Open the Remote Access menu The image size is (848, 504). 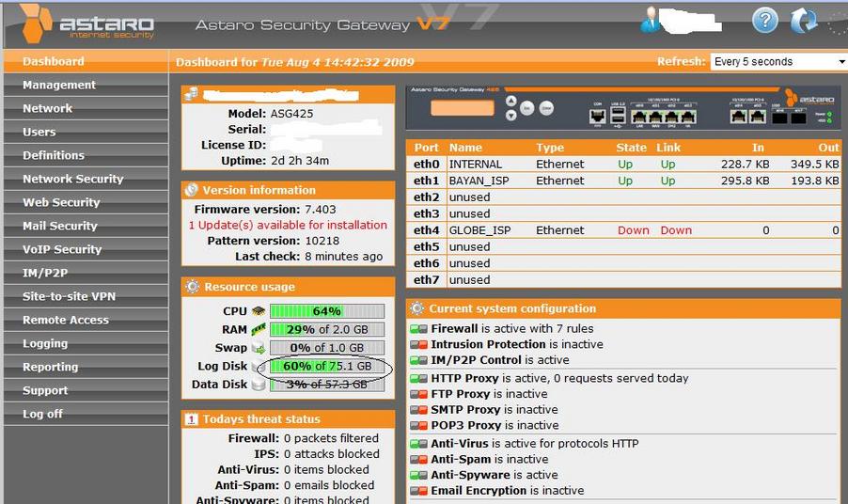pos(86,320)
